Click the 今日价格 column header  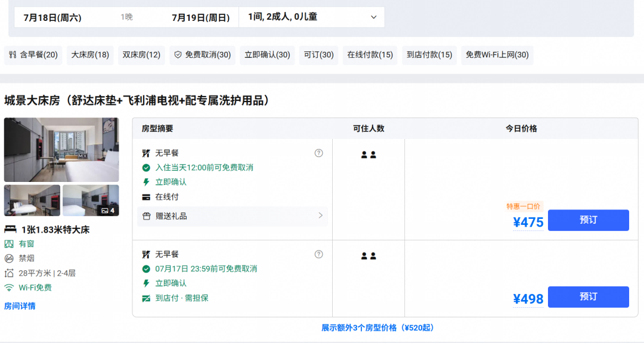521,129
